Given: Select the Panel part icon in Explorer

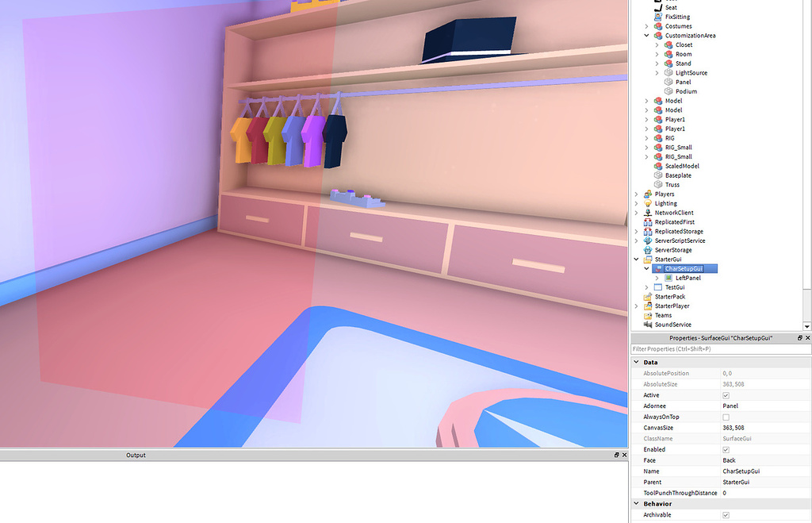Looking at the screenshot, I should point(668,82).
